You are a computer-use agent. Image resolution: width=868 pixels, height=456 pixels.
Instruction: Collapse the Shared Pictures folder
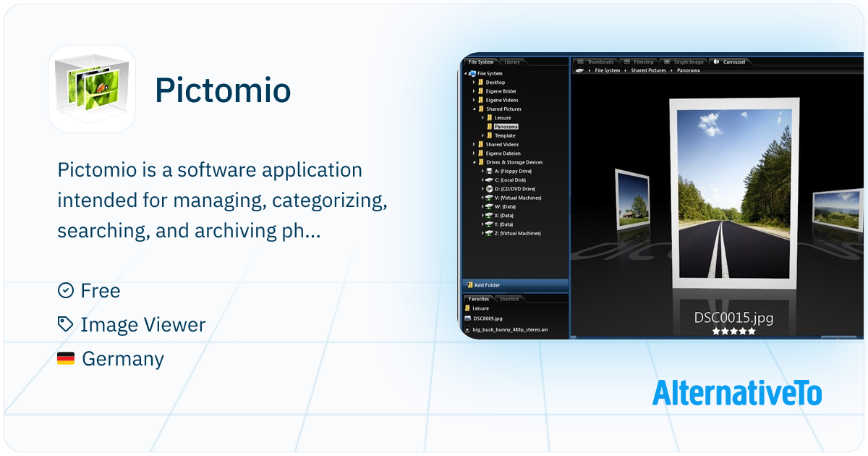474,109
